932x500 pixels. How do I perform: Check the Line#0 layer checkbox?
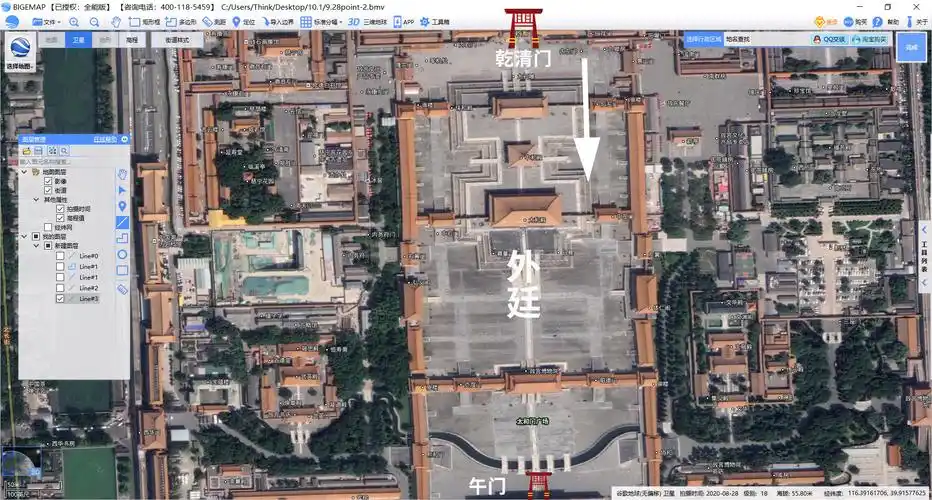pos(60,256)
